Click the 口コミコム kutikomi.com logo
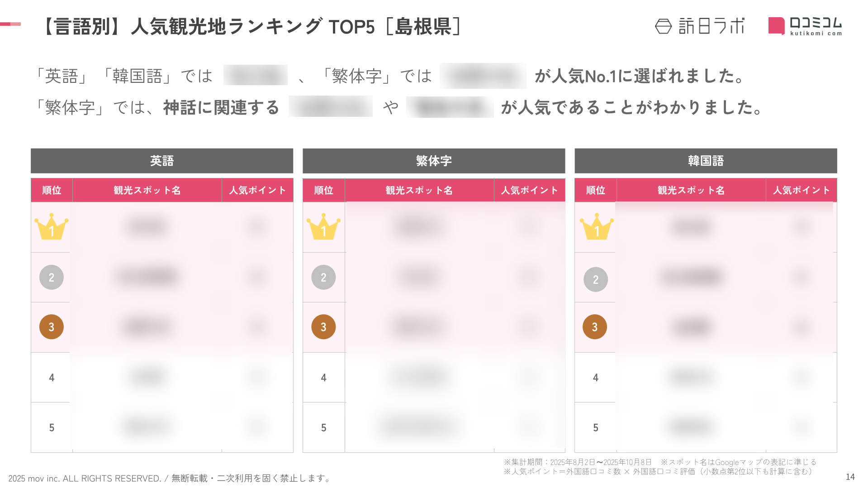Image resolution: width=868 pixels, height=489 pixels. coord(805,26)
